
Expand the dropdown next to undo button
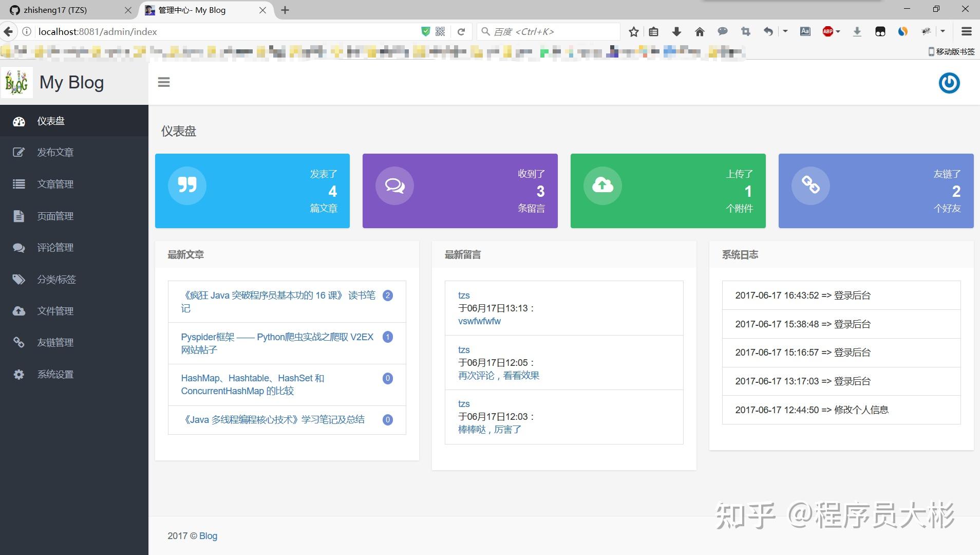coord(784,31)
